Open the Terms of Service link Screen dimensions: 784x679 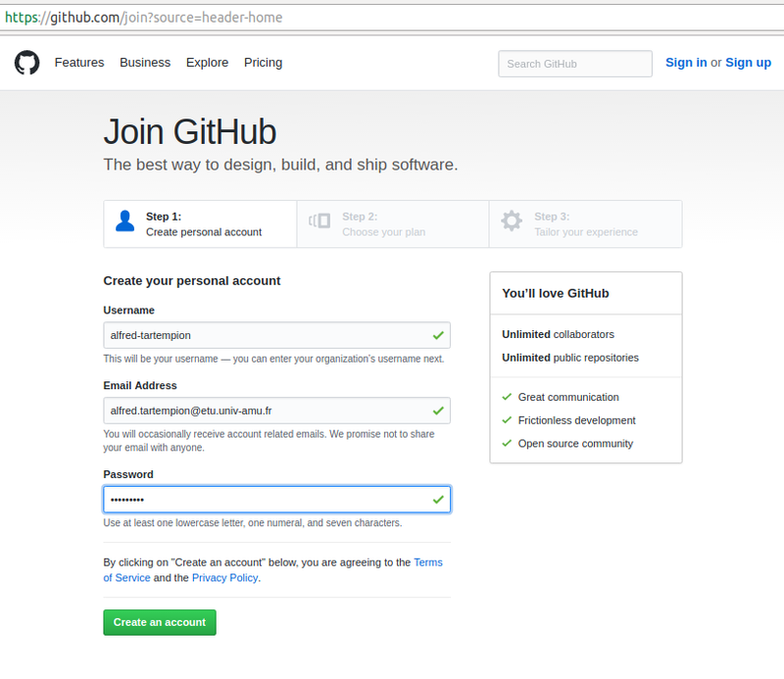point(273,570)
